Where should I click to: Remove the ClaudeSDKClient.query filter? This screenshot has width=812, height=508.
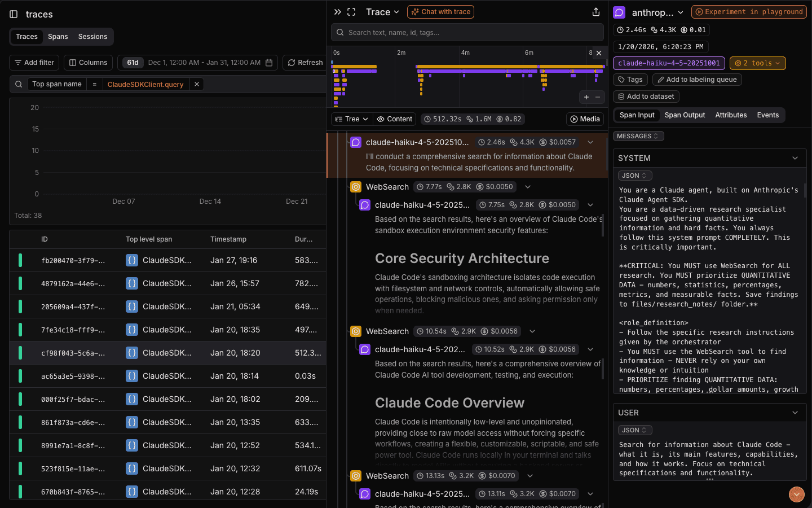196,84
